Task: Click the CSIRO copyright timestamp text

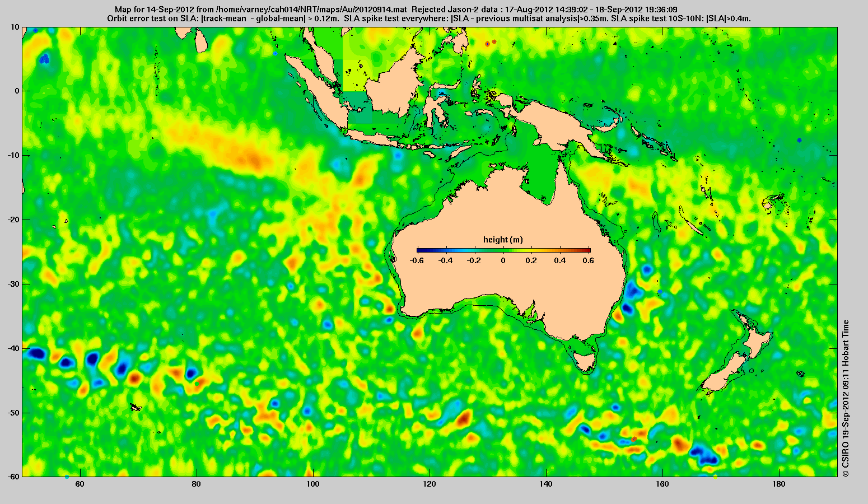Action: (846, 398)
